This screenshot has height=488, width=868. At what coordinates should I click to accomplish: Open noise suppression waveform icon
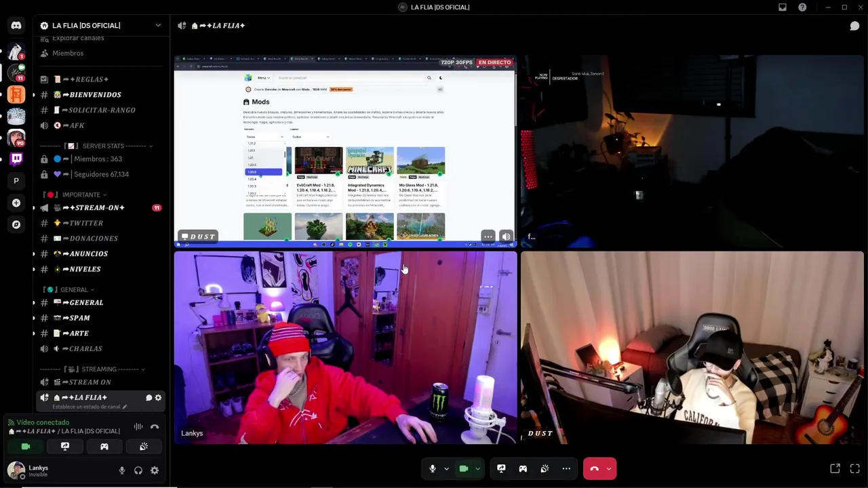coord(138,426)
